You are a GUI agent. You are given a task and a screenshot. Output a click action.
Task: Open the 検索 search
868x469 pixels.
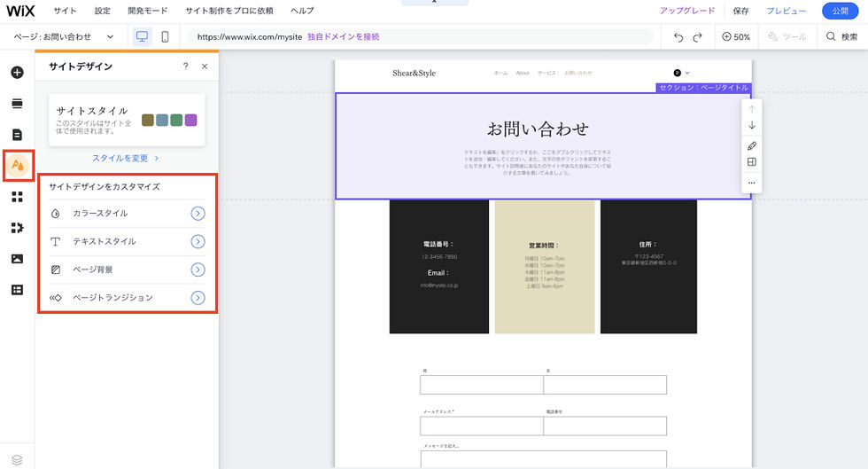[x=841, y=37]
